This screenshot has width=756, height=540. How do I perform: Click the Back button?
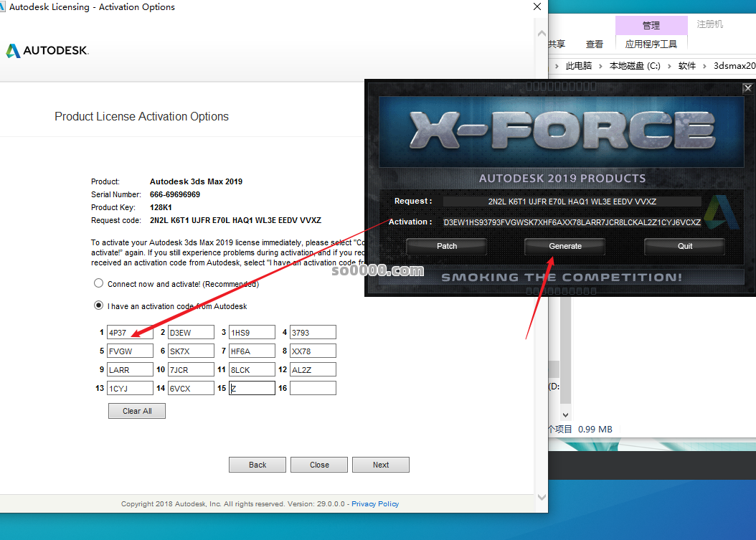257,465
